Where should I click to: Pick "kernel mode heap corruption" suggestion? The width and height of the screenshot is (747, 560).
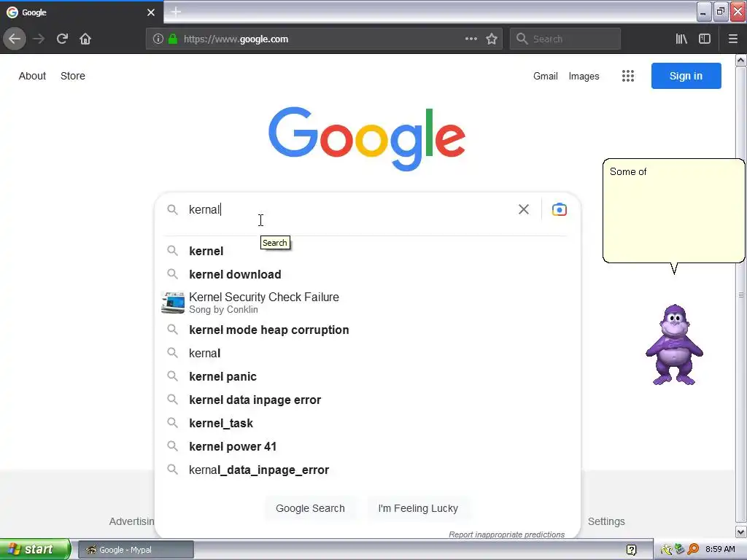tap(366, 330)
